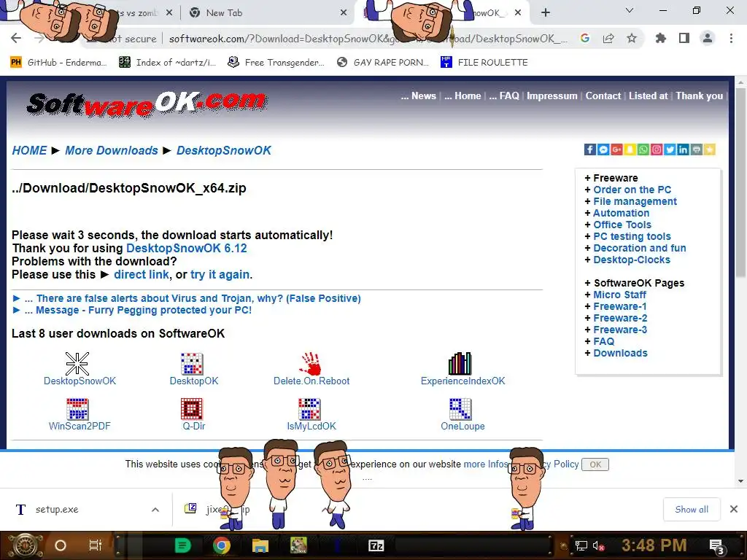Open Chrome three-dot menu
Viewport: 747px width, 560px height.
click(731, 38)
